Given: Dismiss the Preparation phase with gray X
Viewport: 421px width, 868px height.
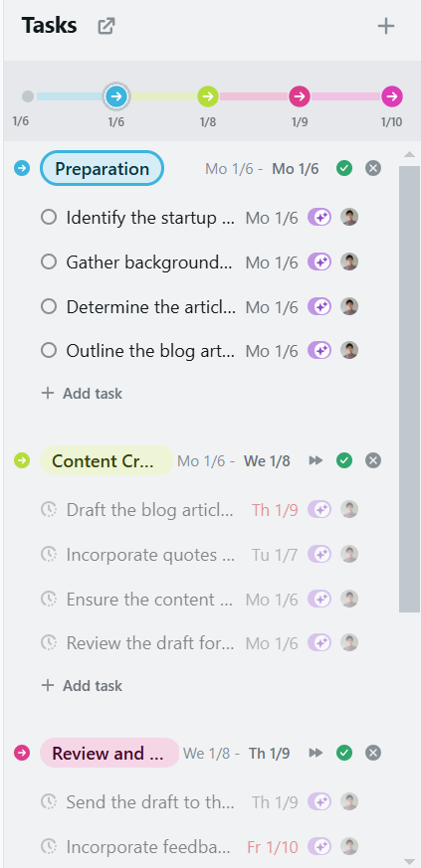Looking at the screenshot, I should tap(373, 168).
